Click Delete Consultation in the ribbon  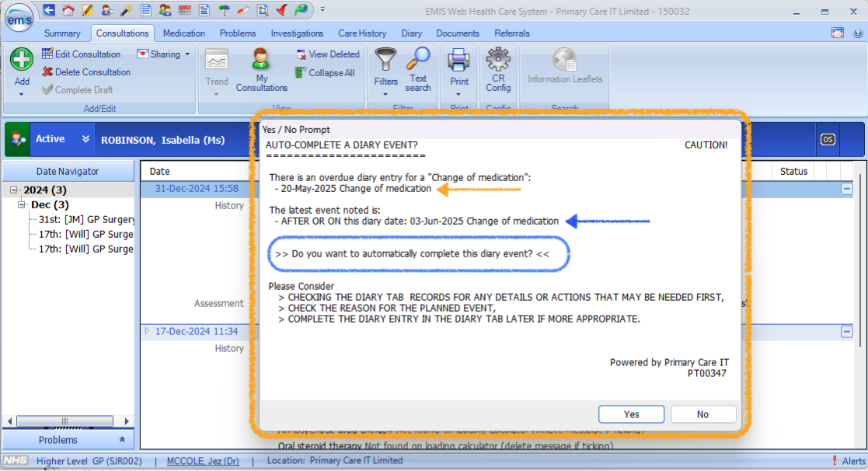tap(86, 72)
